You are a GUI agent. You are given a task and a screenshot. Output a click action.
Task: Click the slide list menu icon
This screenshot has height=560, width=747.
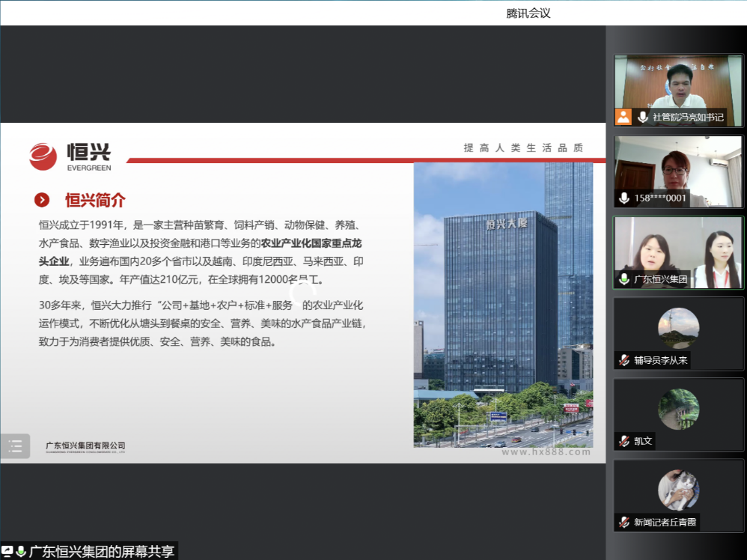(15, 446)
